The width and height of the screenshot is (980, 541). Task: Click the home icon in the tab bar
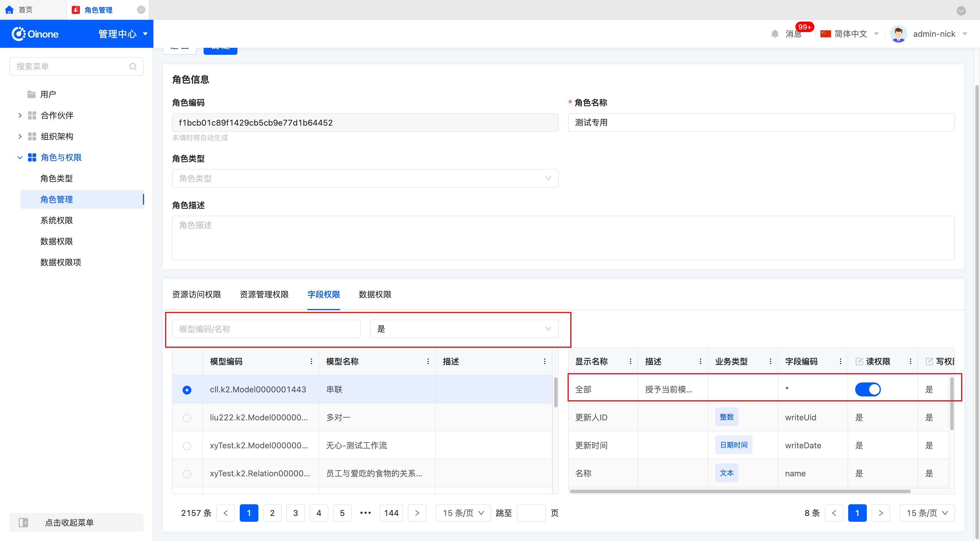coord(9,10)
